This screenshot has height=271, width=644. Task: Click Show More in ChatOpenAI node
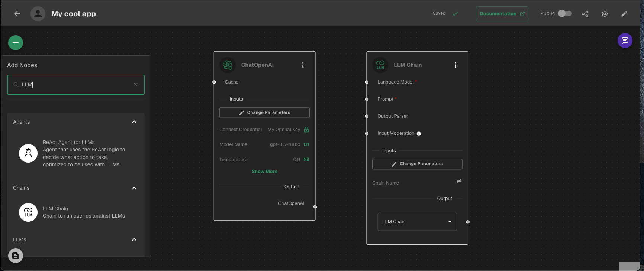(264, 172)
